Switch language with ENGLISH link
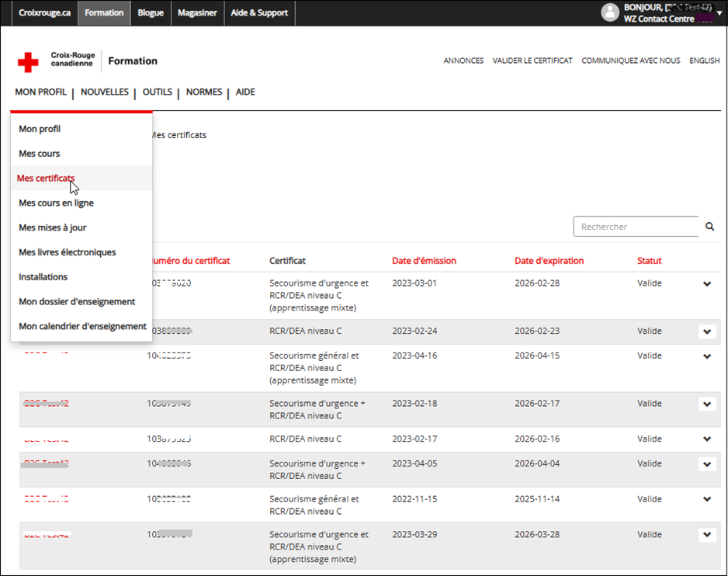Screen dimensions: 728x576 [x=704, y=61]
